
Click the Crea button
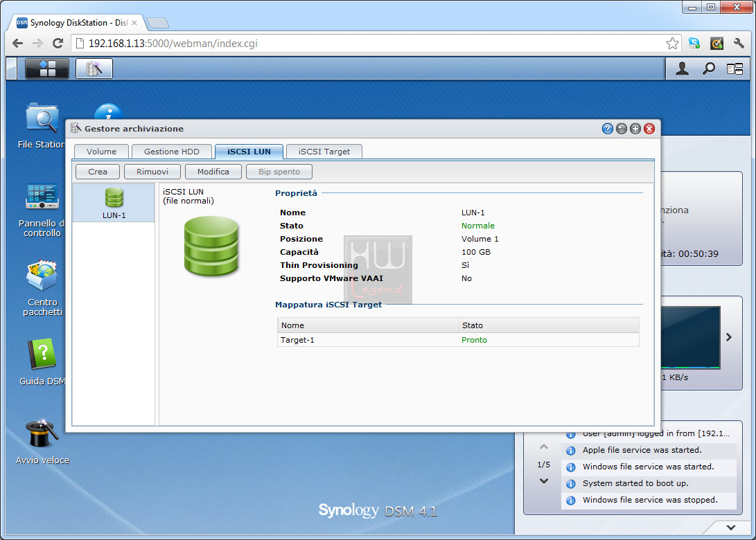[98, 172]
